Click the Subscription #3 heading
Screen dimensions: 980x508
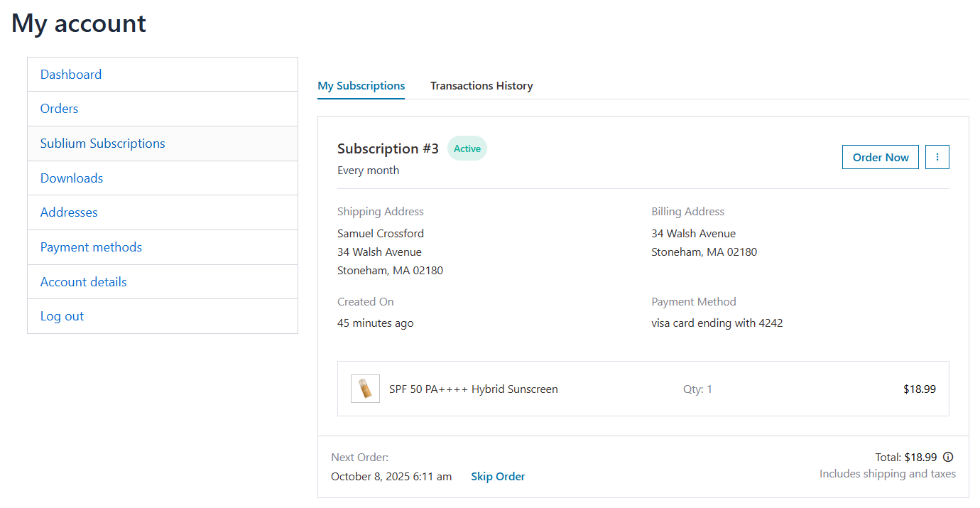point(388,148)
